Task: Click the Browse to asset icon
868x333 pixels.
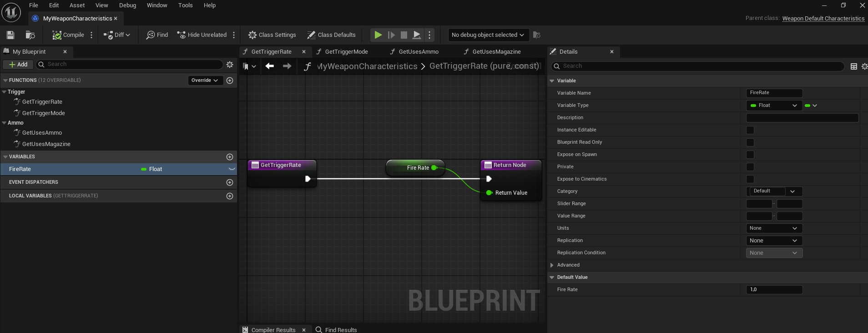Action: 30,35
